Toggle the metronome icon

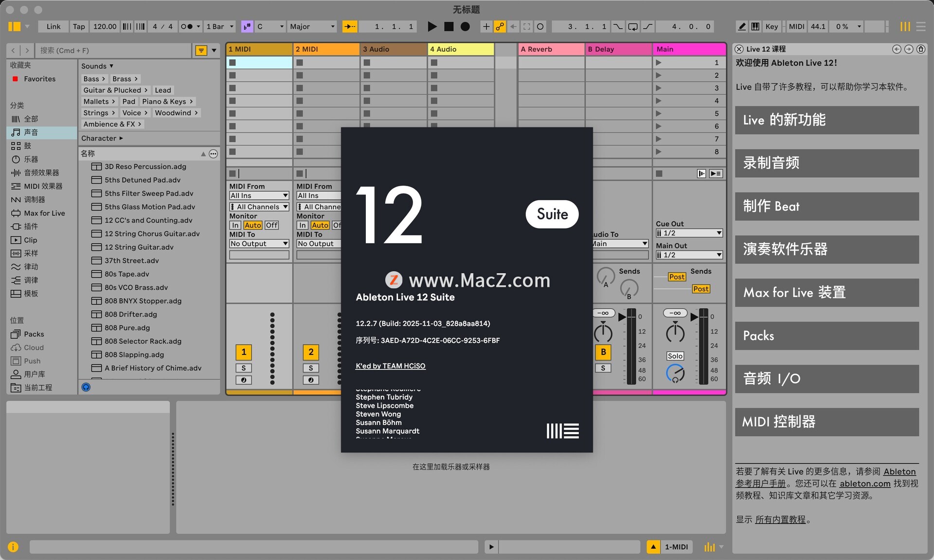[186, 27]
